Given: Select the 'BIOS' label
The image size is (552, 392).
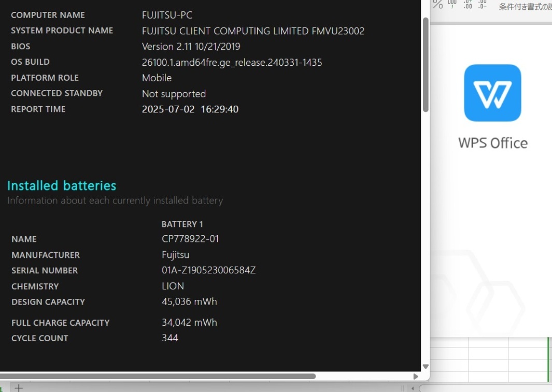Looking at the screenshot, I should (20, 47).
